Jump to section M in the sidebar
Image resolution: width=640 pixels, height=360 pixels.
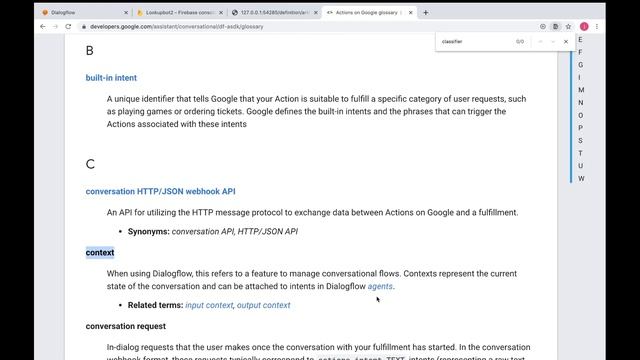[581, 90]
